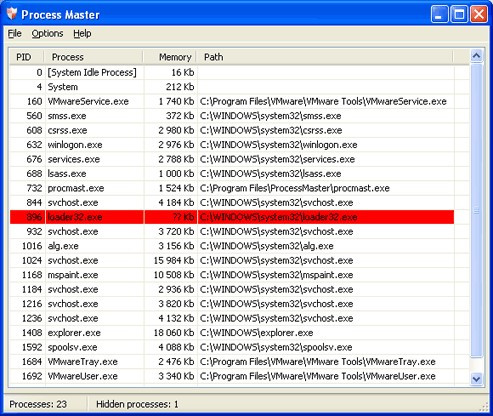Click the vertical scrollbar thumb
Image resolution: width=493 pixels, height=416 pixels.
click(x=476, y=211)
